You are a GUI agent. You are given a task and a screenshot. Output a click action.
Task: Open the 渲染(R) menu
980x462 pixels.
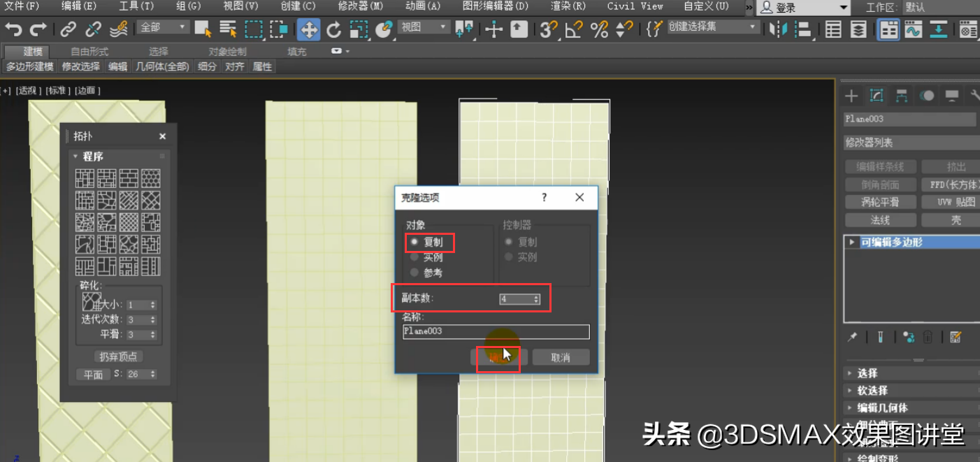pyautogui.click(x=568, y=6)
